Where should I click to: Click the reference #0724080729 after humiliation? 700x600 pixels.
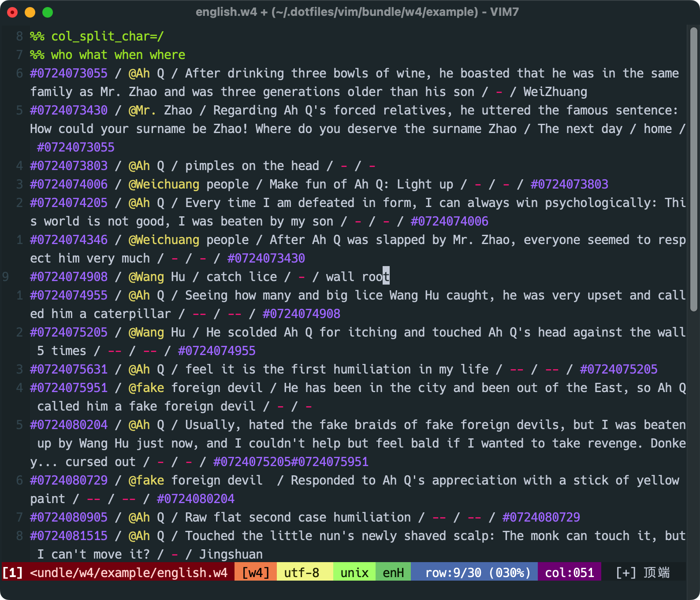click(541, 517)
